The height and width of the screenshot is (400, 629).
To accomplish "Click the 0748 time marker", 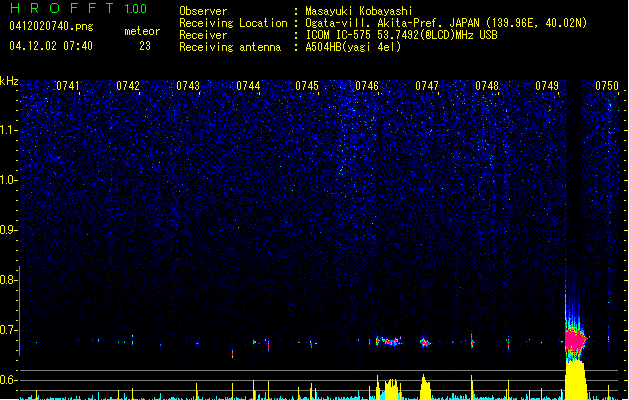I will (487, 86).
